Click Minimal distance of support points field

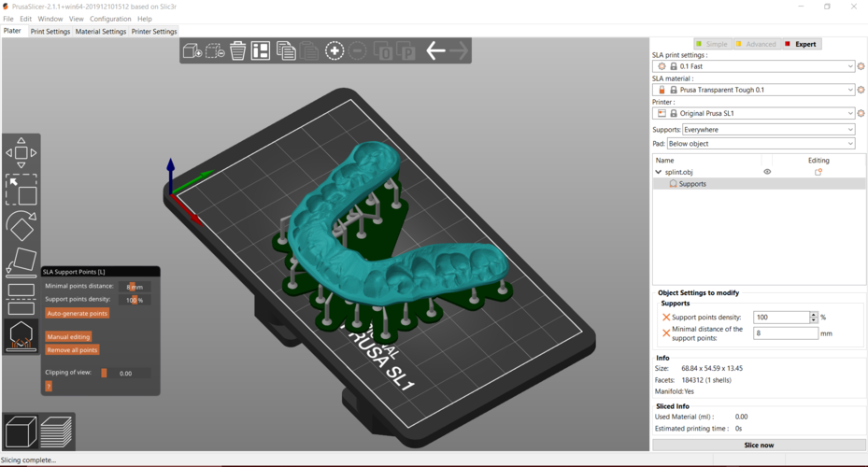click(786, 333)
